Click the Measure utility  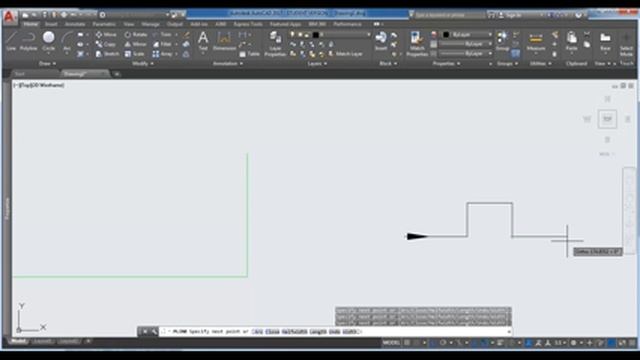pos(536,41)
